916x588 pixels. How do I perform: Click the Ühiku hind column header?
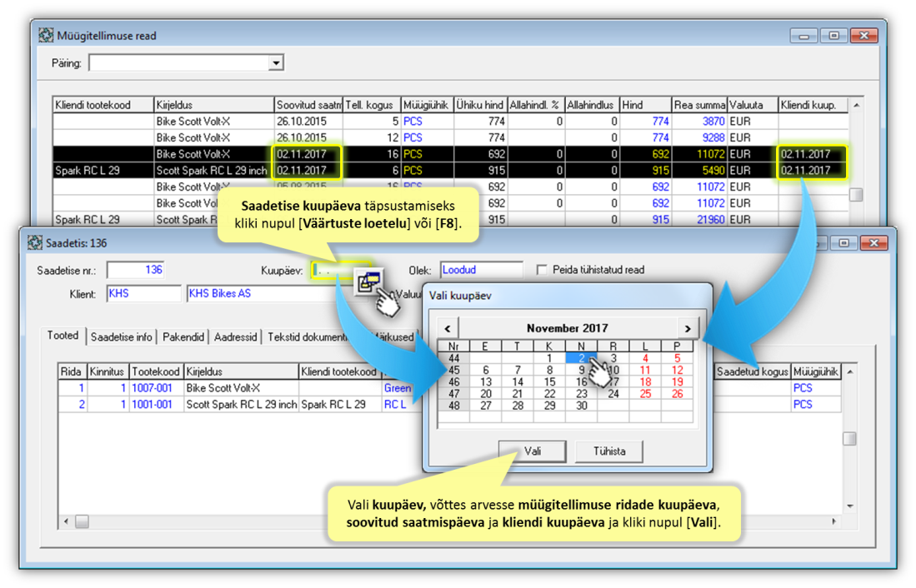tap(480, 105)
